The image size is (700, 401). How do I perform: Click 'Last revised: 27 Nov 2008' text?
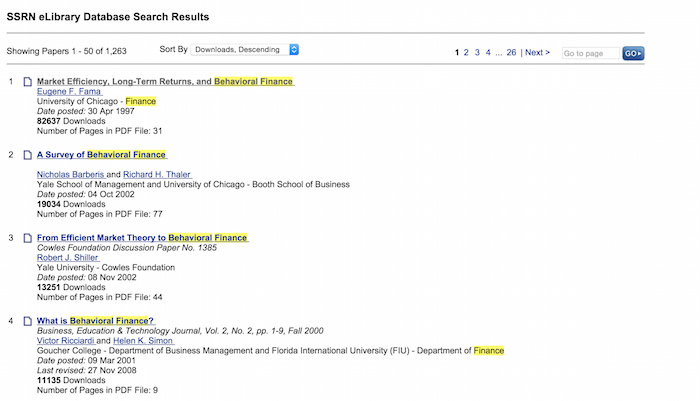pos(87,370)
